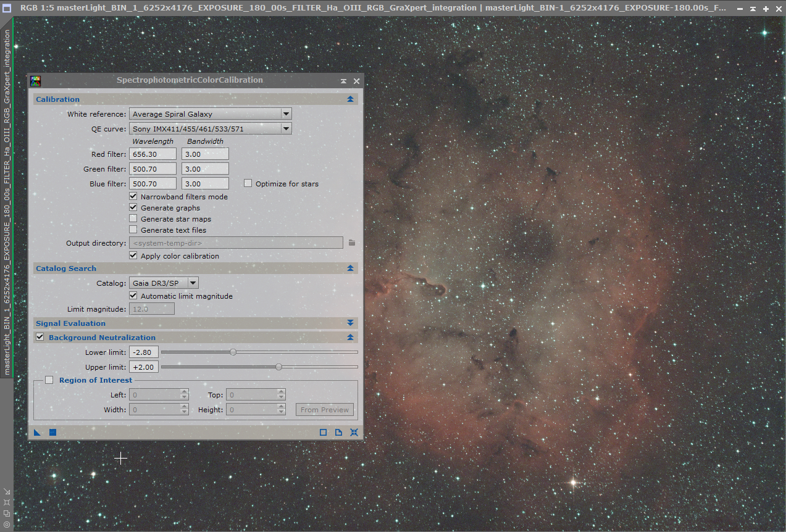Click the vertical image tab on left edge
Viewport: 786px width, 532px height.
[7, 202]
